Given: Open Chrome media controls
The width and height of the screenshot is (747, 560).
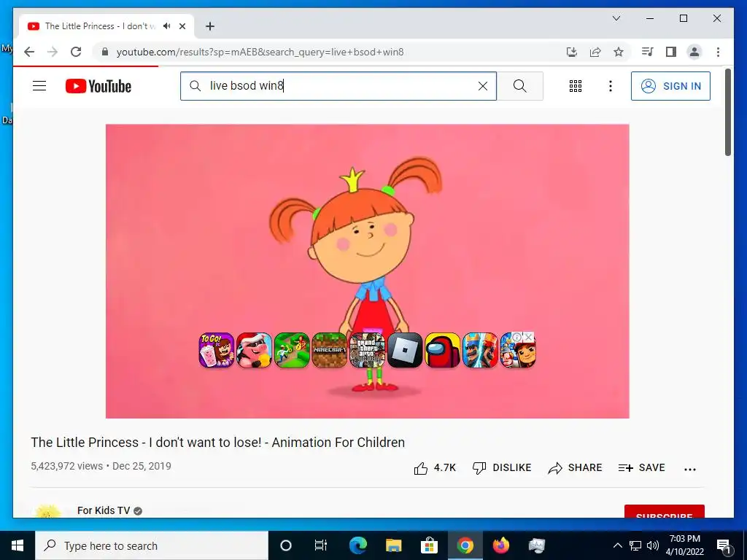Looking at the screenshot, I should click(648, 52).
